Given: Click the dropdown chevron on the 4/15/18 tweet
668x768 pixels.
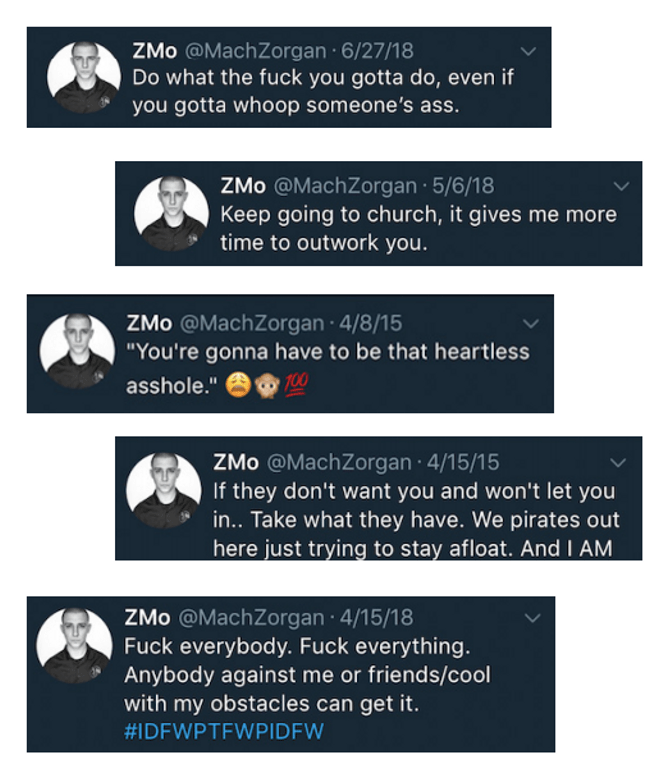Looking at the screenshot, I should pos(532,619).
